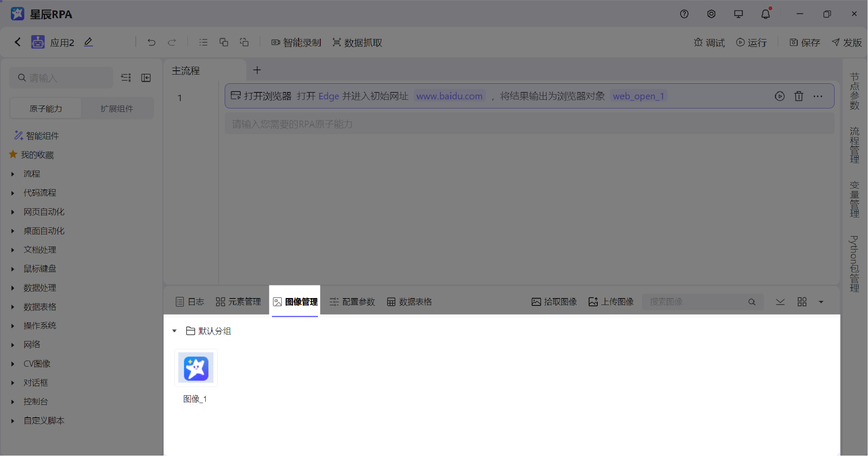The height and width of the screenshot is (456, 868).
Task: Open the view mode dropdown beside grid icon
Action: [820, 302]
